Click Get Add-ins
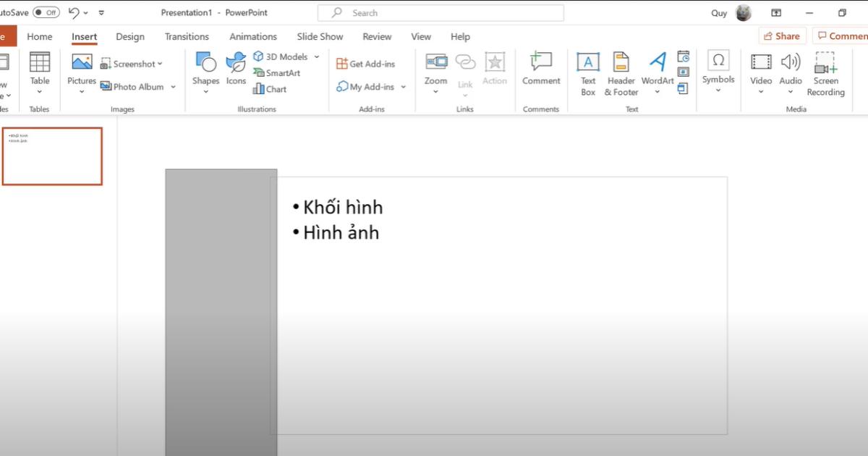Viewport: 868px width, 456px height. 365,64
